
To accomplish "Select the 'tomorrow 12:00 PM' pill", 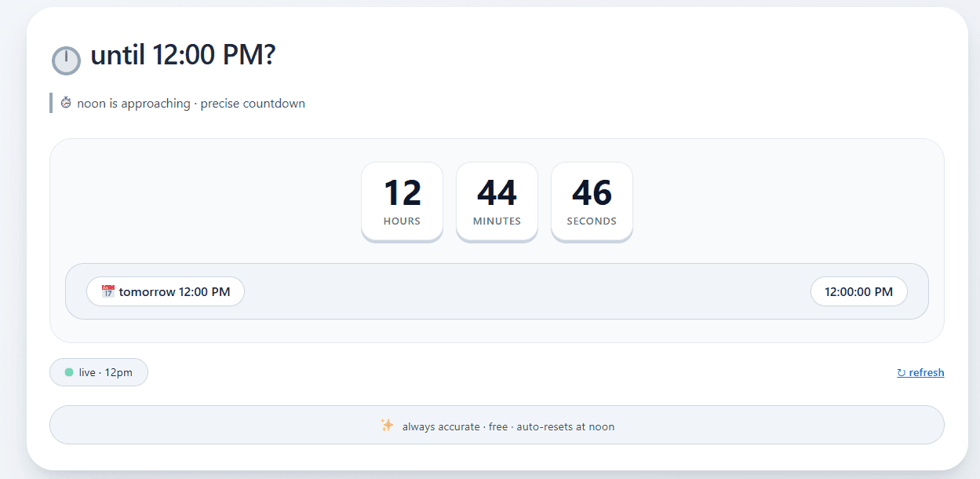I will [166, 291].
